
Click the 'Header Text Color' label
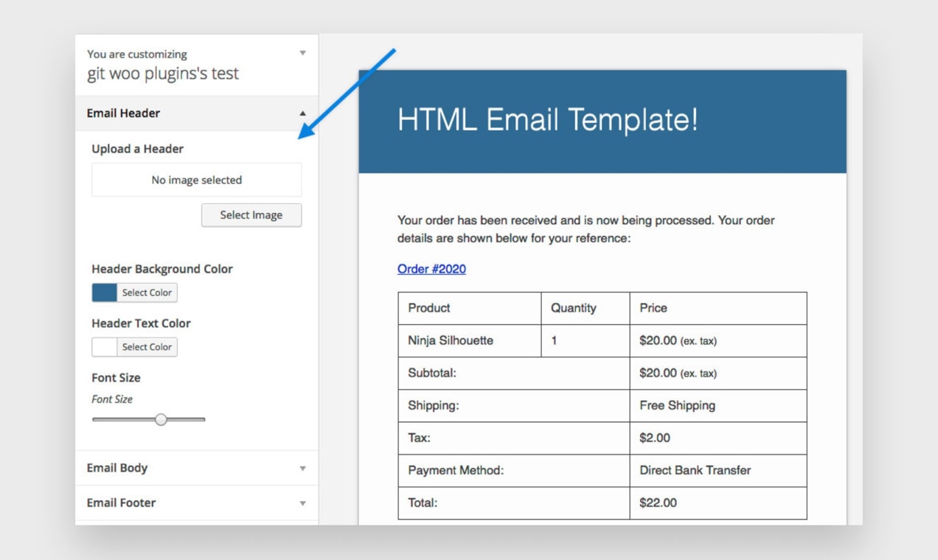coord(141,323)
